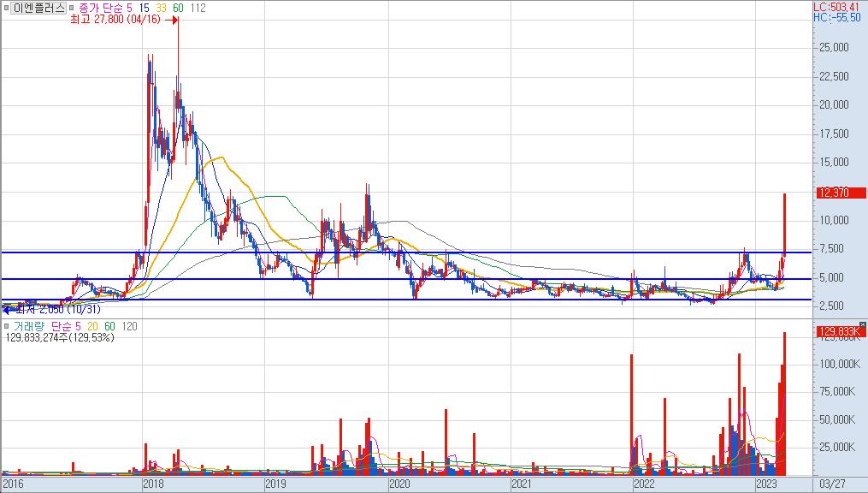
Task: Click the 25,000 price axis label
Action: 835,47
